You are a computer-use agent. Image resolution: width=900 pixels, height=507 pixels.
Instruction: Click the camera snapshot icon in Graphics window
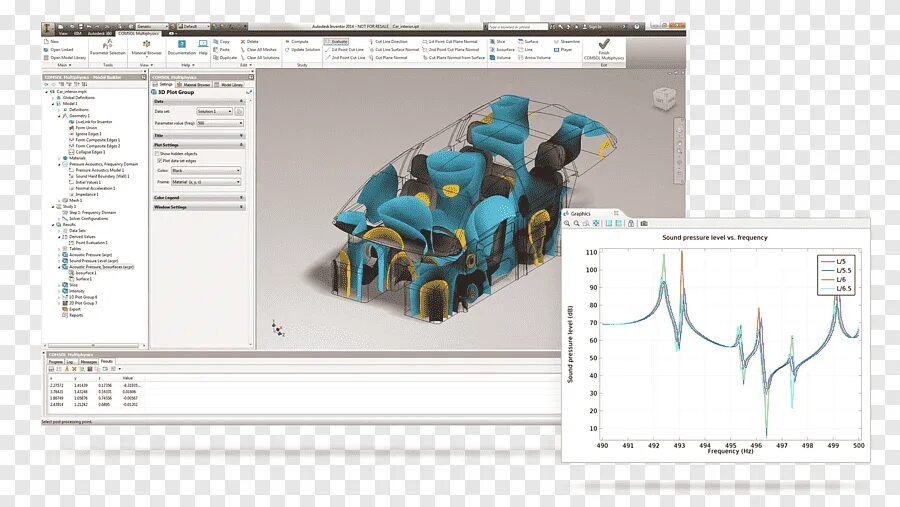[x=644, y=223]
